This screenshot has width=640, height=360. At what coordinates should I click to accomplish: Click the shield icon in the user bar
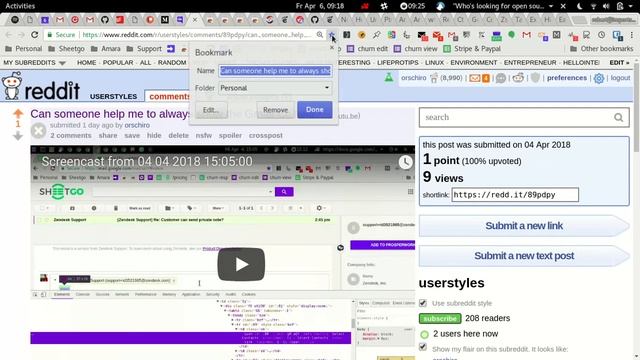pyautogui.click(x=536, y=78)
